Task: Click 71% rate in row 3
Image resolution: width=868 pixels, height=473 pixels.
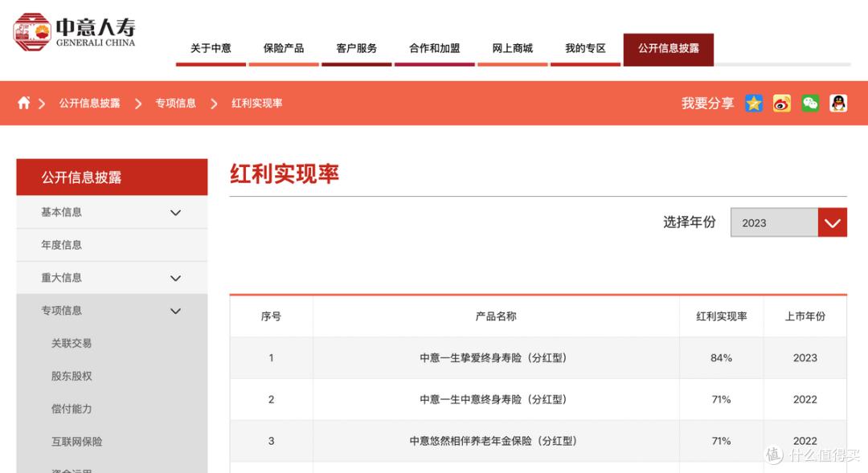Action: [721, 441]
